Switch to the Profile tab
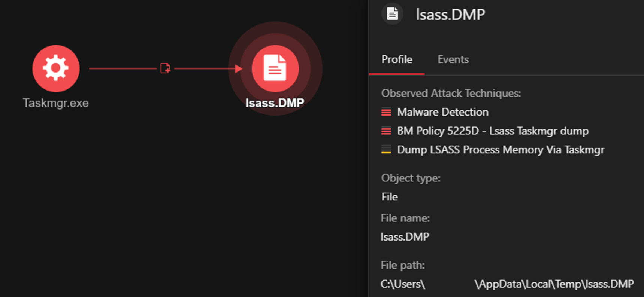 tap(397, 59)
